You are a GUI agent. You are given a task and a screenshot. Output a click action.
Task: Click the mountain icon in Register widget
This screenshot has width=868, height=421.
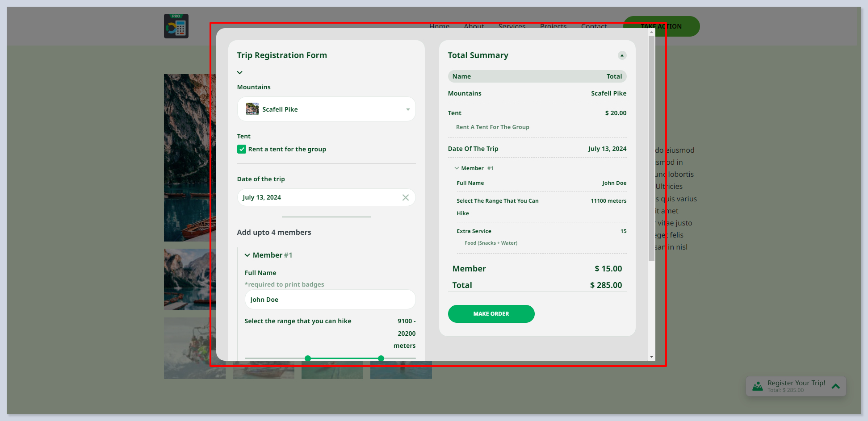pyautogui.click(x=757, y=386)
